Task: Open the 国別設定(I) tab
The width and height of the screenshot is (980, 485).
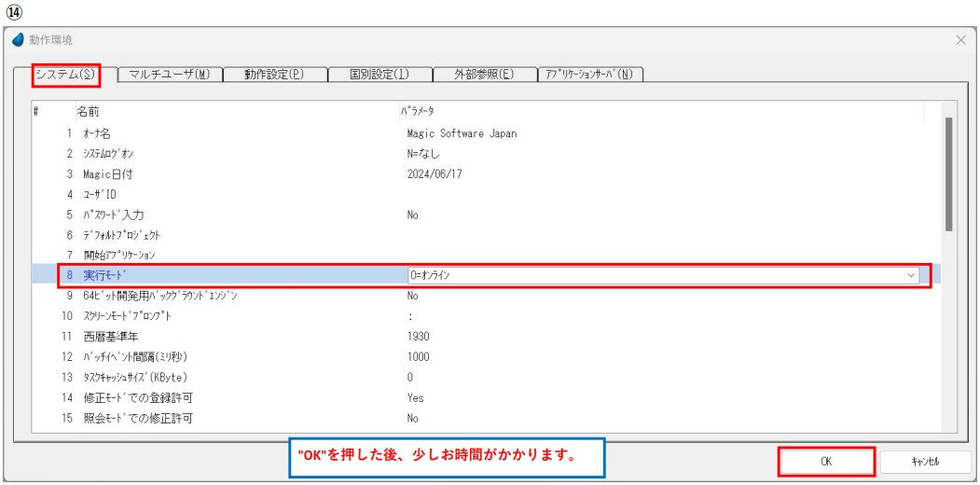Action: pos(379,75)
